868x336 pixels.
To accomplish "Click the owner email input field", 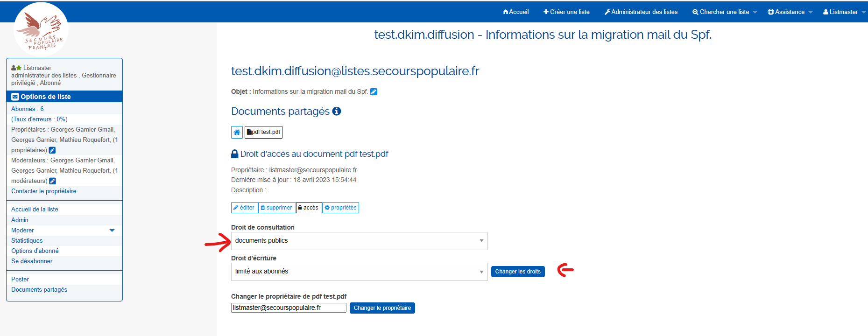I will (x=289, y=308).
